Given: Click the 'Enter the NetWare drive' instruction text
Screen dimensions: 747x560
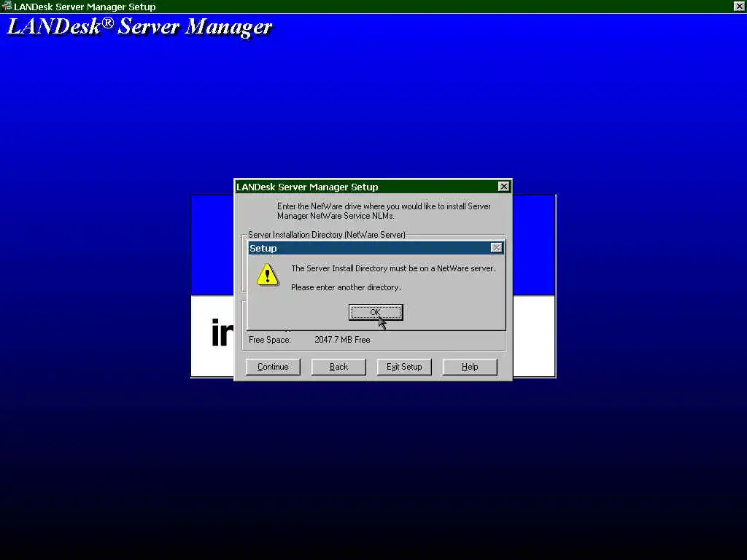Looking at the screenshot, I should tap(384, 211).
